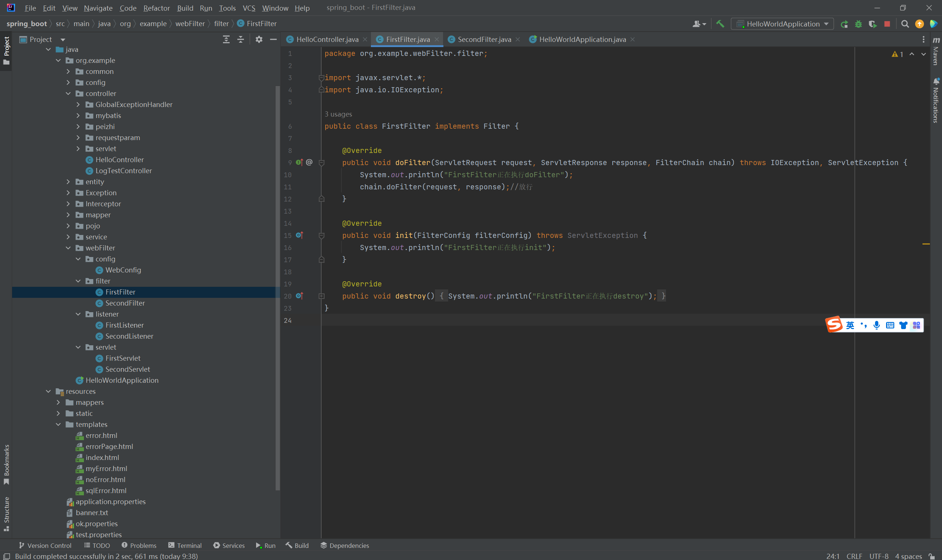
Task: Stop the running application
Action: click(887, 24)
